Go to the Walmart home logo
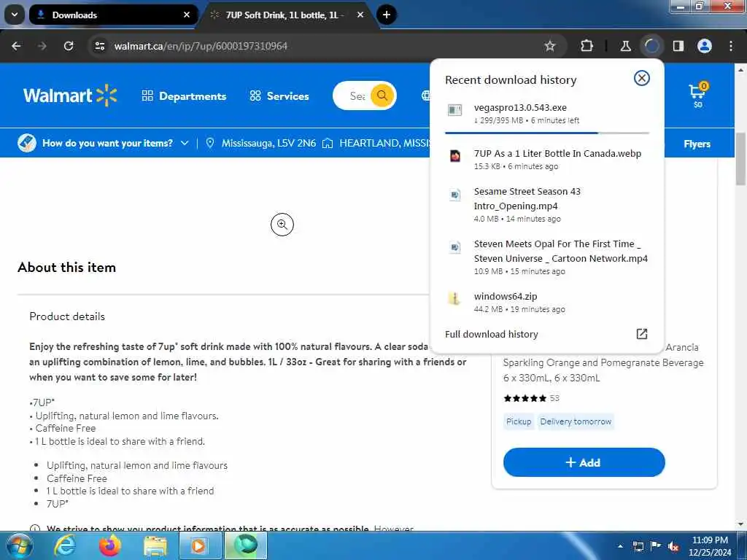 pyautogui.click(x=70, y=96)
